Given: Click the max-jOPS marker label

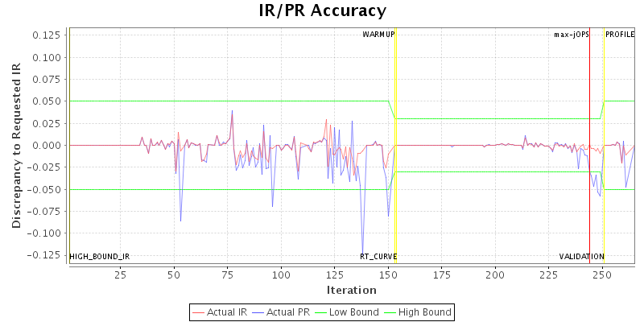Looking at the screenshot, I should (572, 35).
